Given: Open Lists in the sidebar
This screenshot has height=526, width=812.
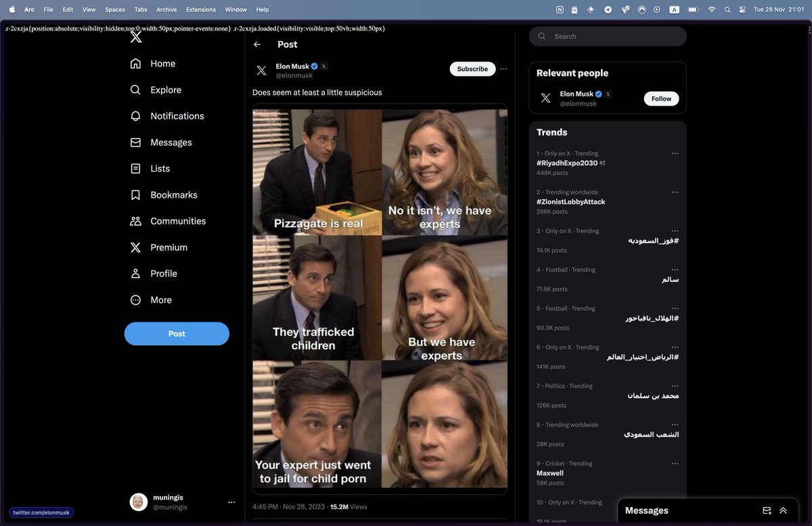Looking at the screenshot, I should [x=150, y=168].
